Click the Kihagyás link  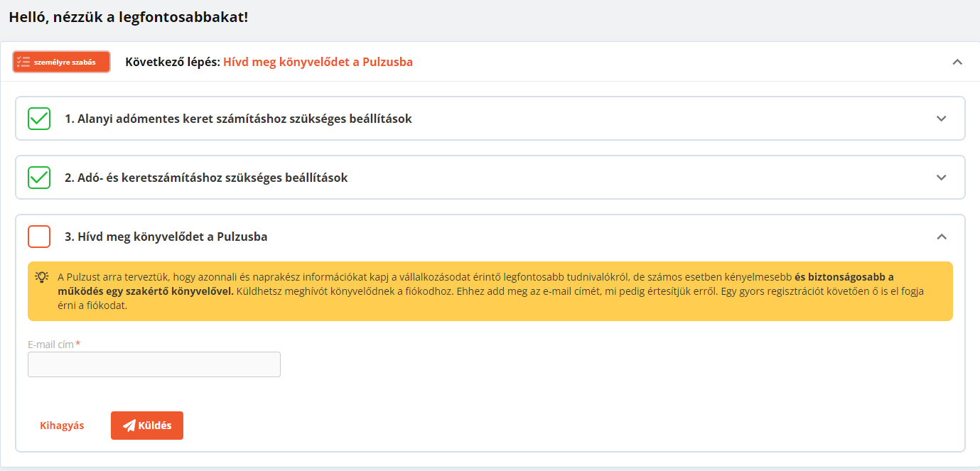(62, 426)
